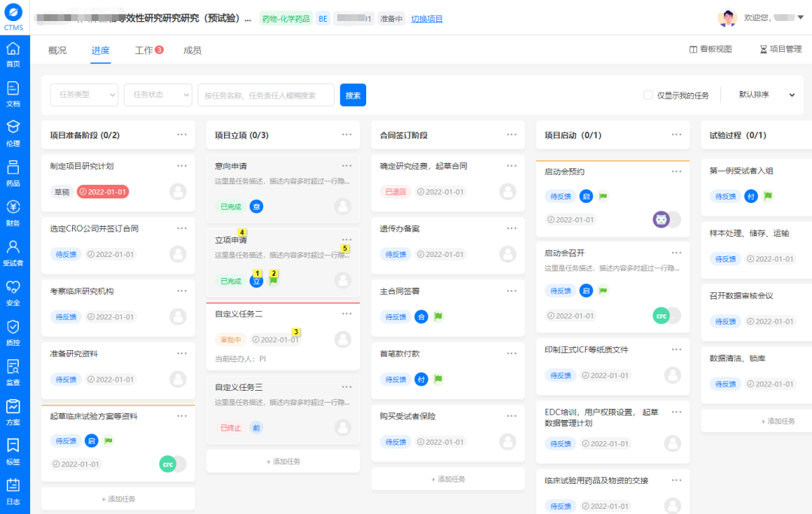Click the 准备中 project status tag
The width and height of the screenshot is (812, 514).
tap(391, 19)
